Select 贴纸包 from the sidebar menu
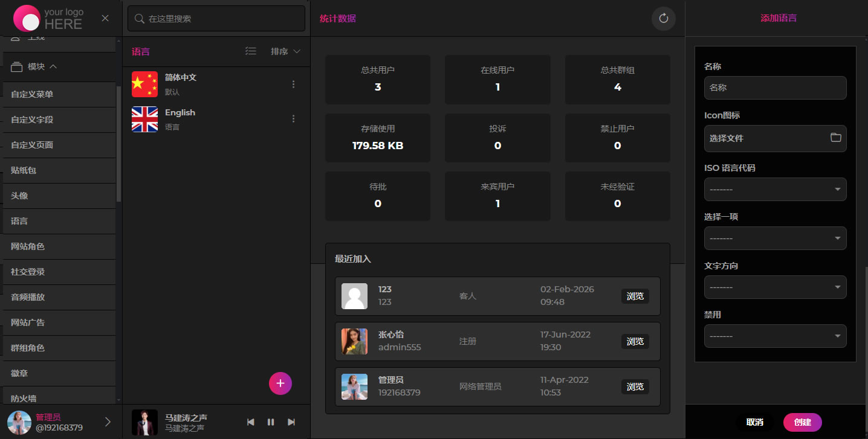Screen dimensions: 868x439 (x=24, y=170)
